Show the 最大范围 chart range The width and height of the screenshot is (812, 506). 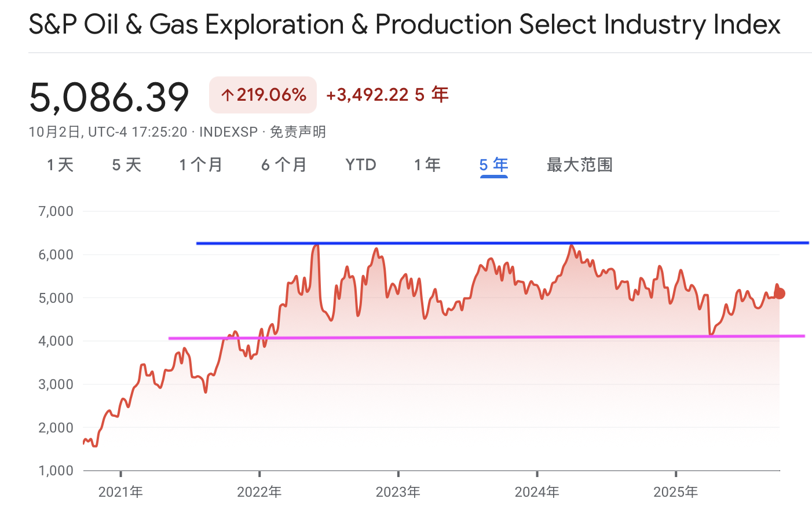click(579, 165)
